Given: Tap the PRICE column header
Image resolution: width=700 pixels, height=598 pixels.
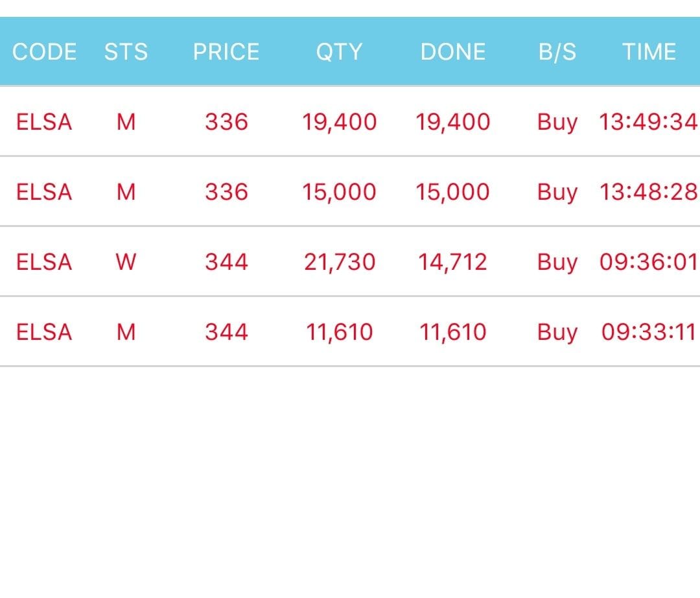Looking at the screenshot, I should pyautogui.click(x=226, y=52).
